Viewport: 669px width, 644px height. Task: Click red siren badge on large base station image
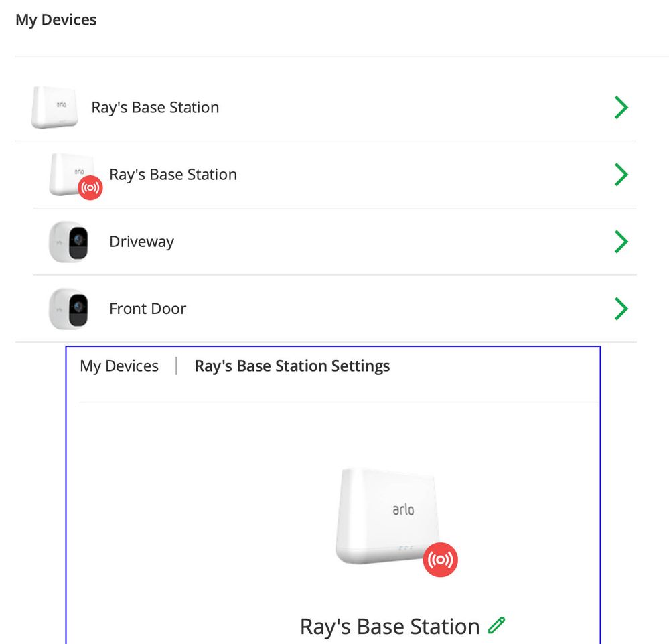[x=441, y=560]
